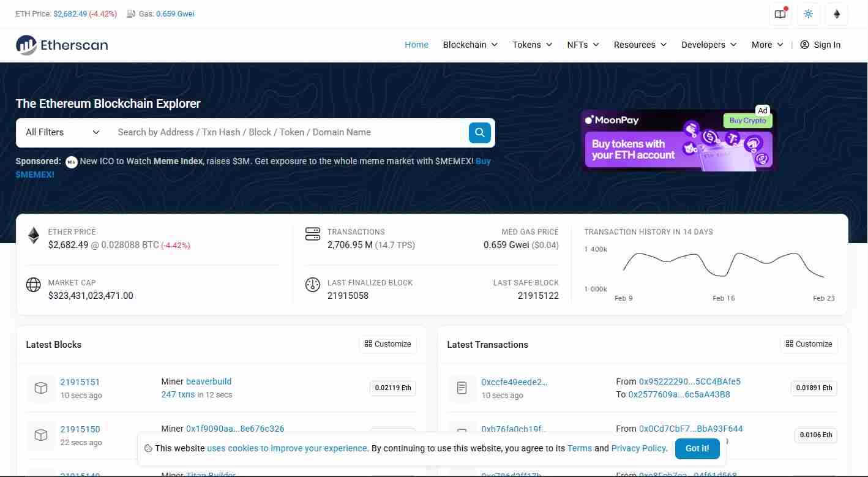The height and width of the screenshot is (477, 868).
Task: Expand the Developers menu
Action: pyautogui.click(x=709, y=45)
